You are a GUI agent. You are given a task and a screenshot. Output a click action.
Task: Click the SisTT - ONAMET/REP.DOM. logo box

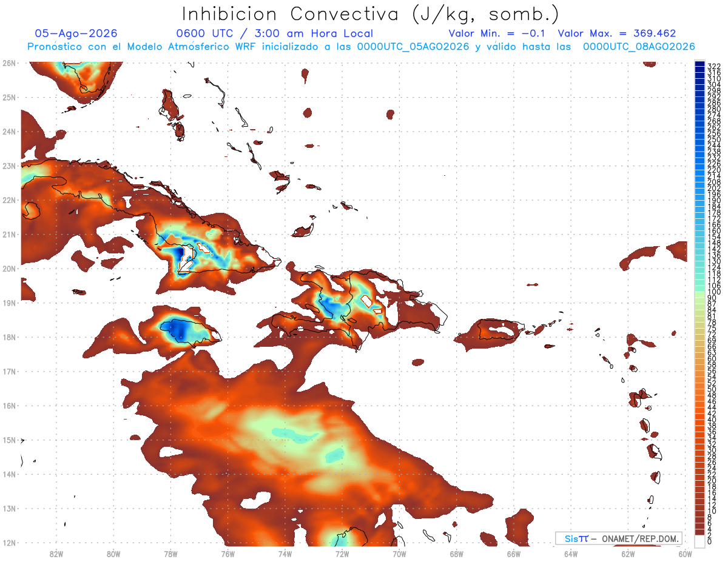click(619, 538)
